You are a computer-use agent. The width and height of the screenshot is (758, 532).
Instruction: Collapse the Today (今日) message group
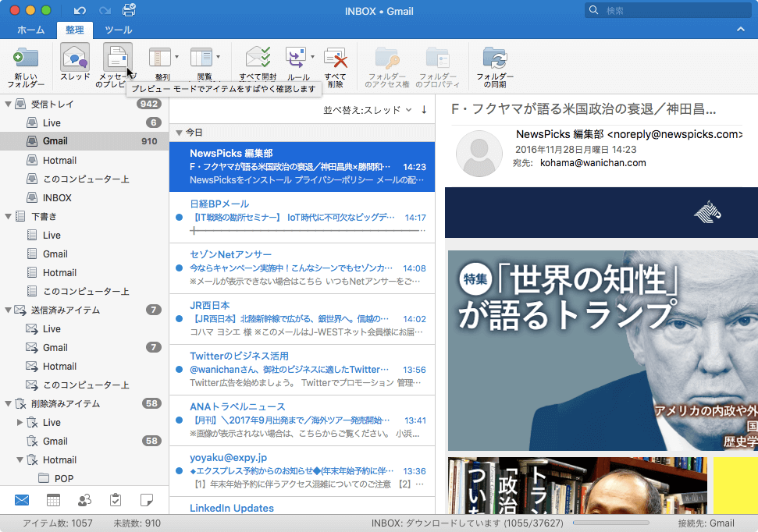179,133
